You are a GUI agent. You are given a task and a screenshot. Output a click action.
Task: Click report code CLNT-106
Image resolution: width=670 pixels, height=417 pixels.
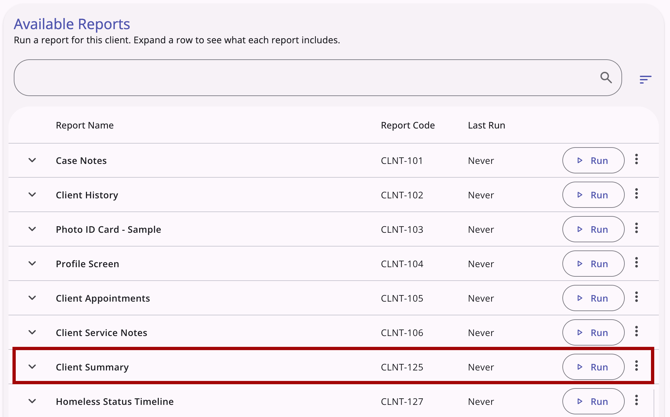[x=402, y=333]
